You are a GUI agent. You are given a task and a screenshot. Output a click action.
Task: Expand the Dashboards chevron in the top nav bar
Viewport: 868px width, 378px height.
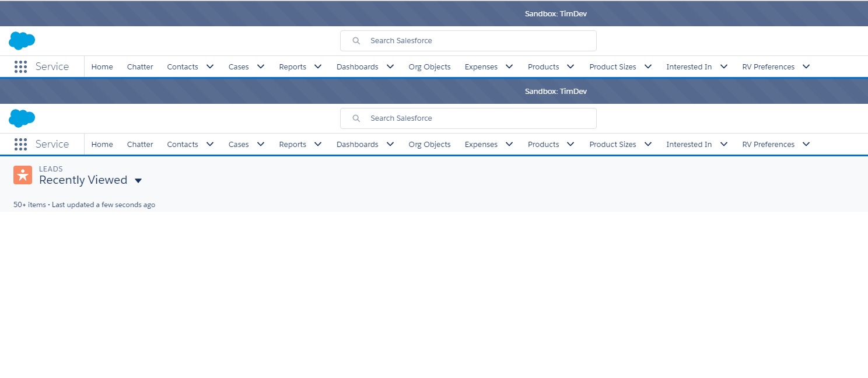(390, 66)
